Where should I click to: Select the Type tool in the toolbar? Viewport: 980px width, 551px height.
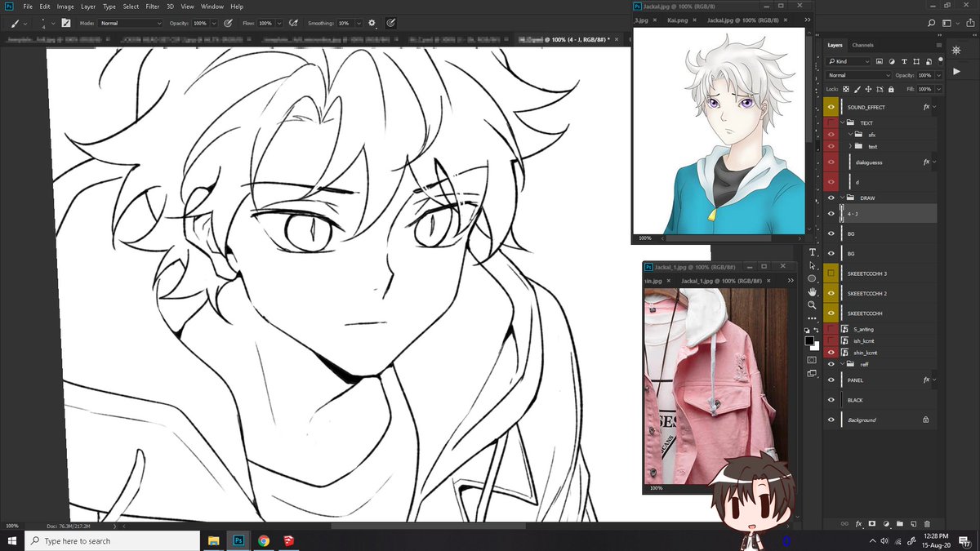812,252
